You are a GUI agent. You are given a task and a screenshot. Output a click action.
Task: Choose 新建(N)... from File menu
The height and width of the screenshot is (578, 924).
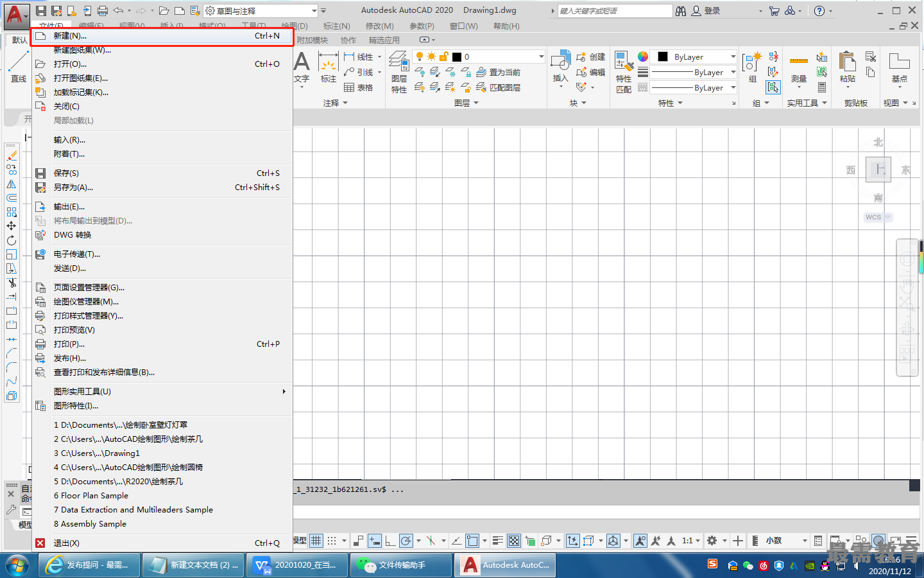(x=163, y=36)
